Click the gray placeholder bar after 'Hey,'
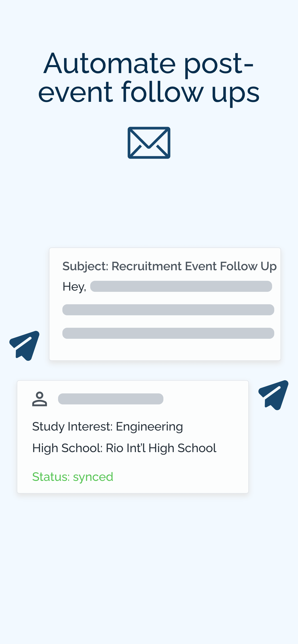The width and height of the screenshot is (298, 644). click(x=181, y=286)
